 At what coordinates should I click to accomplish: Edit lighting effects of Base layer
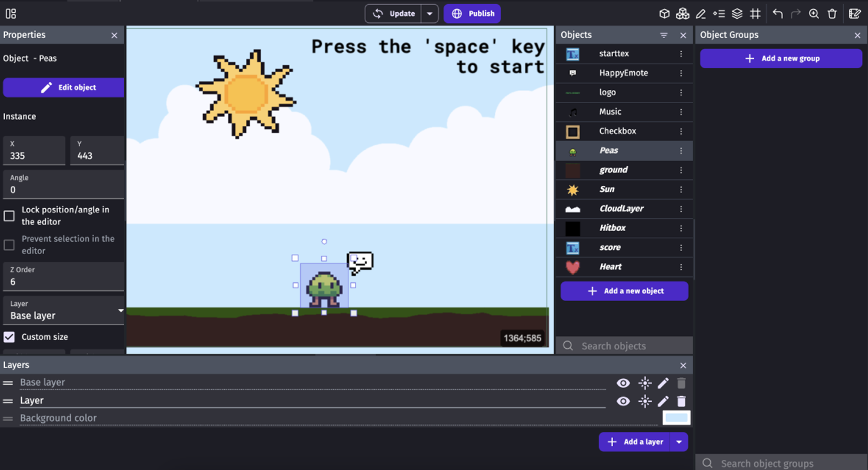tap(645, 383)
